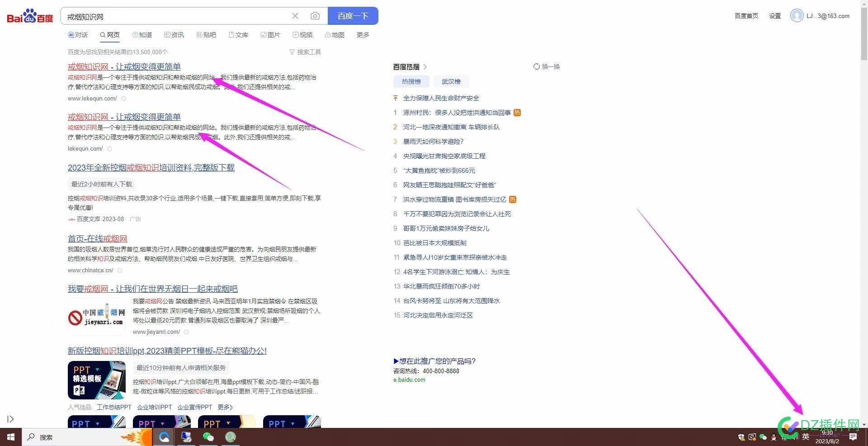Open 2023全新控烟戒烟知识培训资料 result
This screenshot has height=446, width=868.
151,167
